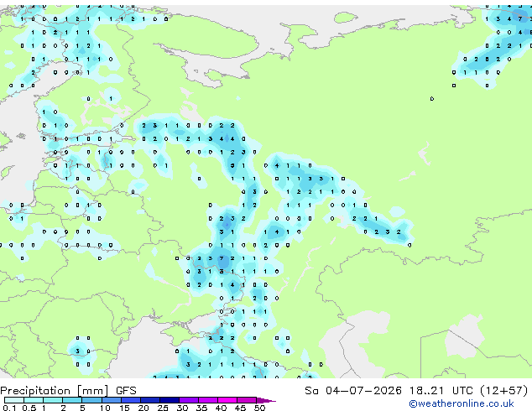
Task: Click the "0.5" legend scale label
Action: click(x=29, y=408)
